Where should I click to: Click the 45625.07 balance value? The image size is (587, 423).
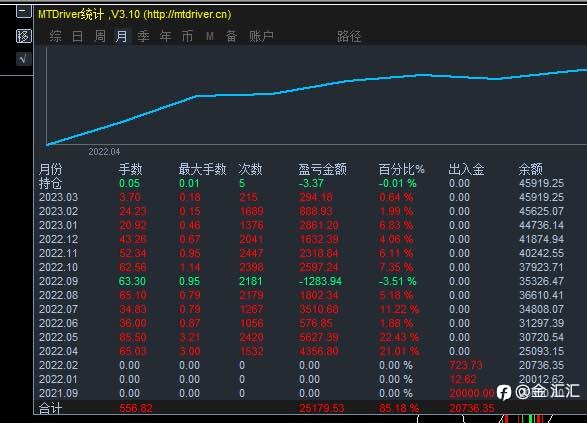pos(541,211)
